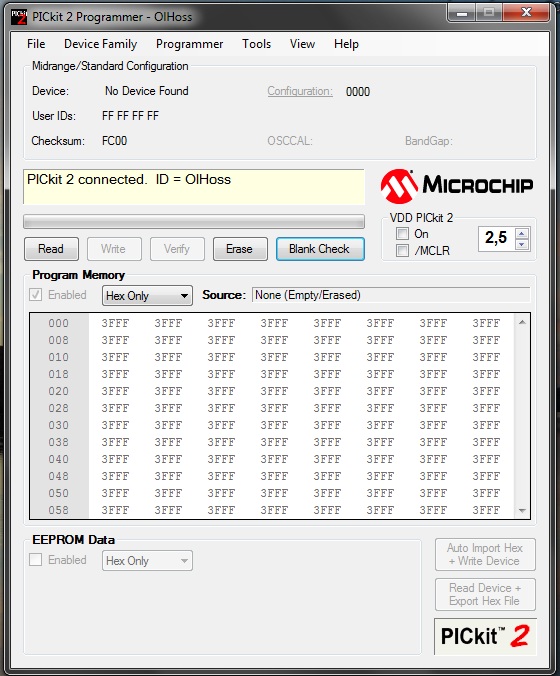The width and height of the screenshot is (560, 676).
Task: Click the Configuration value 0000
Action: click(358, 92)
